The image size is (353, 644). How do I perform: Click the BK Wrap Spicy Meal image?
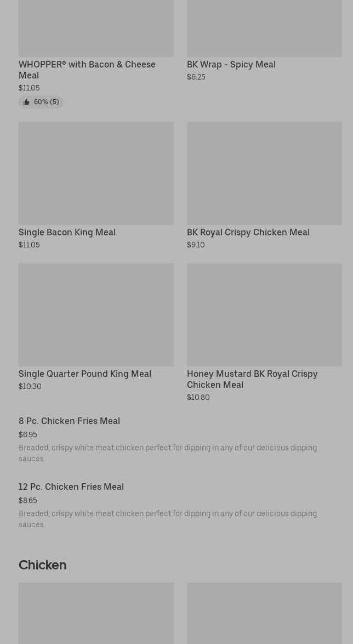(x=264, y=29)
